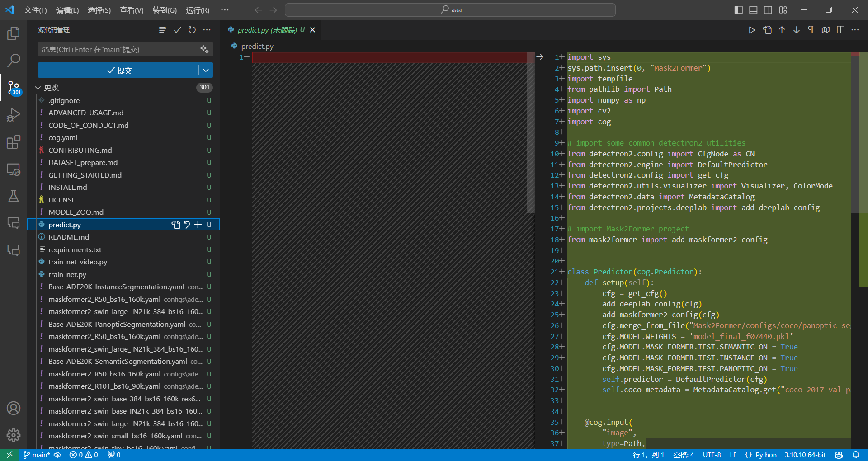Viewport: 868px width, 461px height.
Task: Refresh the source control repository
Action: coord(192,30)
